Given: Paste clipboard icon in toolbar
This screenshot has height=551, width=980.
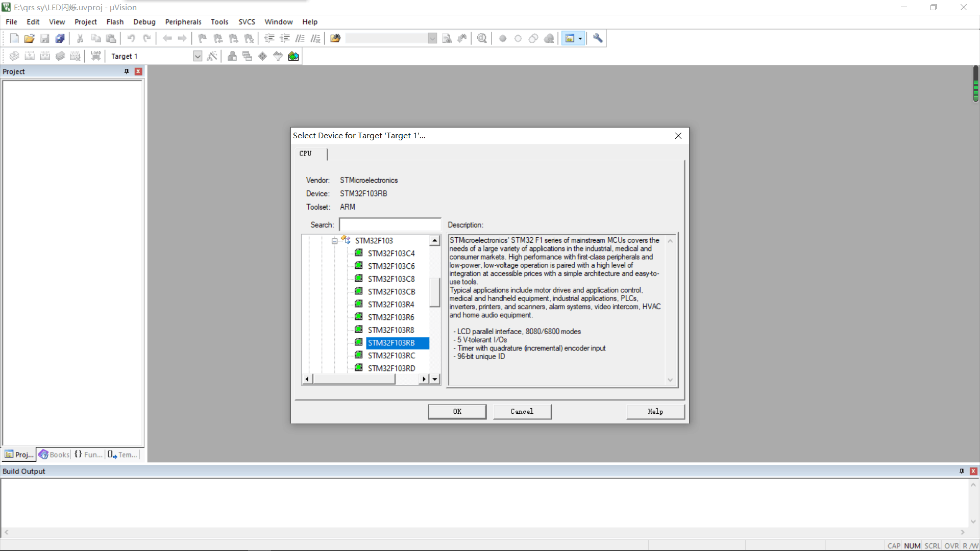Looking at the screenshot, I should click(x=111, y=38).
